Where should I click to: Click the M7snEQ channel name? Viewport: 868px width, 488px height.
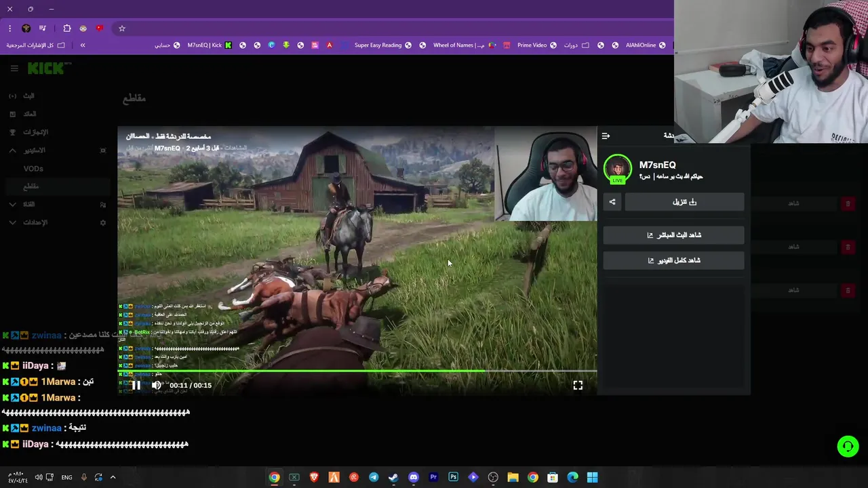pos(657,165)
